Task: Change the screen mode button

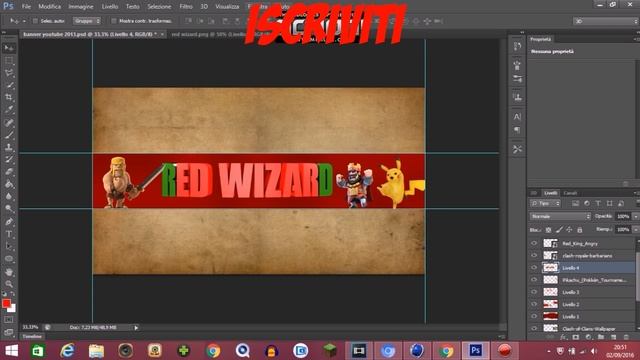Action: (x=9, y=332)
